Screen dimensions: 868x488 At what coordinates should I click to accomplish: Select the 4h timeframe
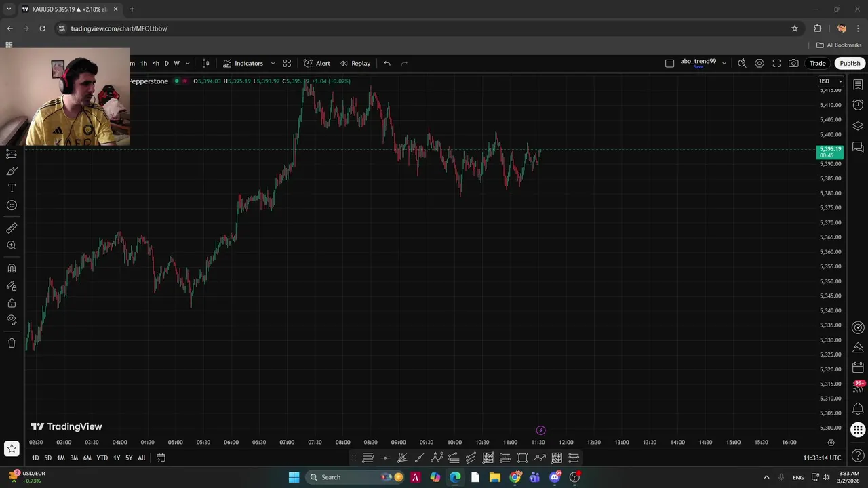(155, 63)
